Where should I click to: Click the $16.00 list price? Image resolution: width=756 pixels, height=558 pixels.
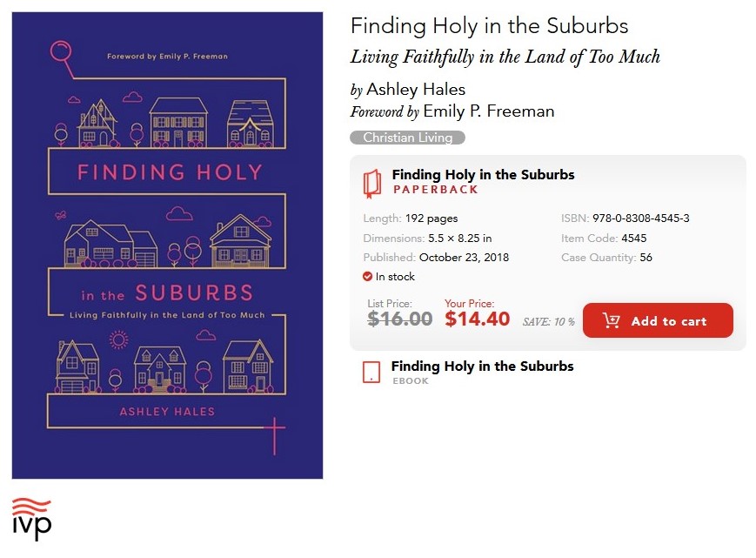399,319
